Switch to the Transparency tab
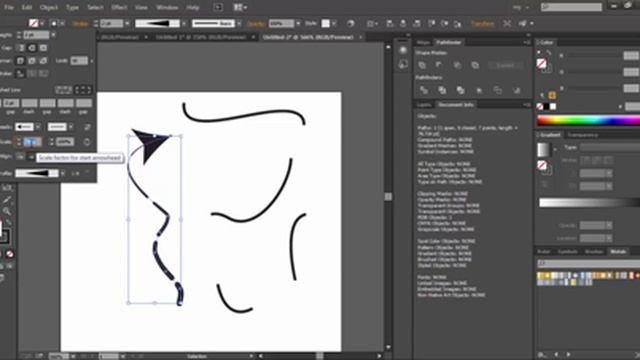 pyautogui.click(x=582, y=135)
